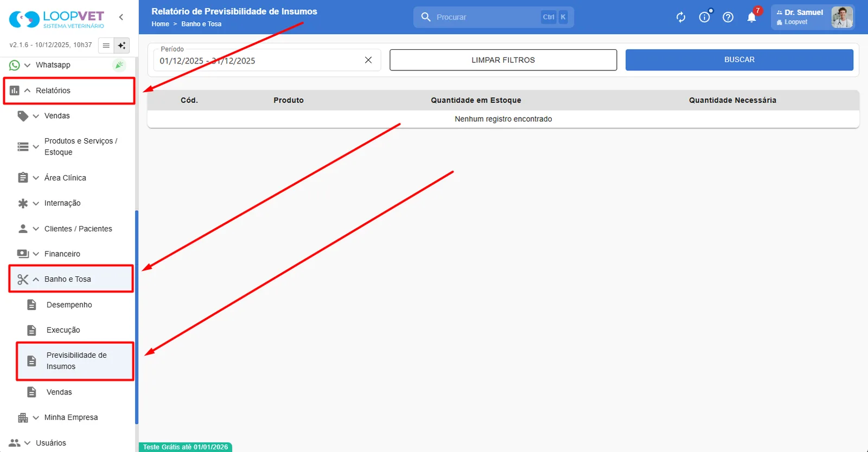Select Previsibilidade de Insumos report
Screen dimensions: 868x452
[x=75, y=361]
